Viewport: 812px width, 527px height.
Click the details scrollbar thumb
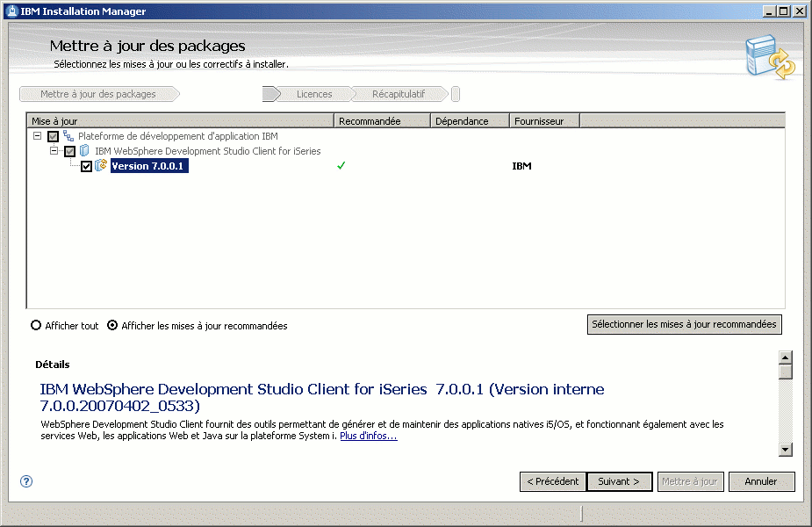785,372
